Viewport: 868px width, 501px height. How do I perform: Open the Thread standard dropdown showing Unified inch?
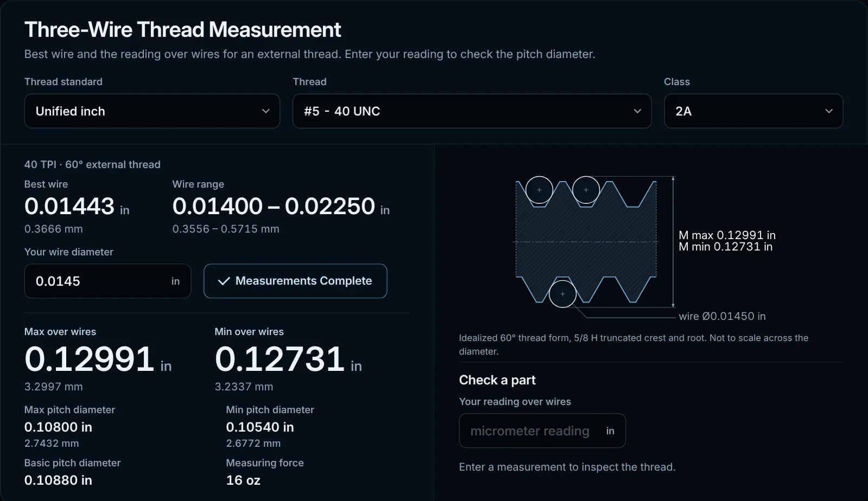click(x=152, y=111)
